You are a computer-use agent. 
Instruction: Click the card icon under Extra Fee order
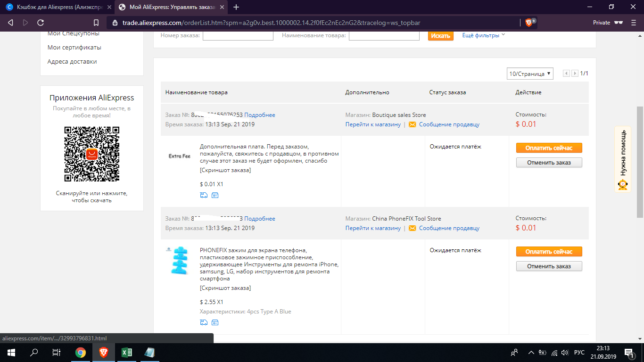215,195
